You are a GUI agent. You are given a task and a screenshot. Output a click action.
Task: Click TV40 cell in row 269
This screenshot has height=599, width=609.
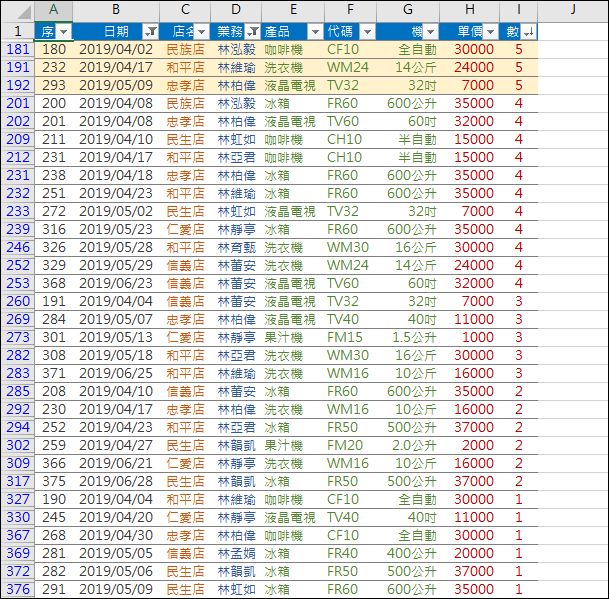pyautogui.click(x=350, y=319)
